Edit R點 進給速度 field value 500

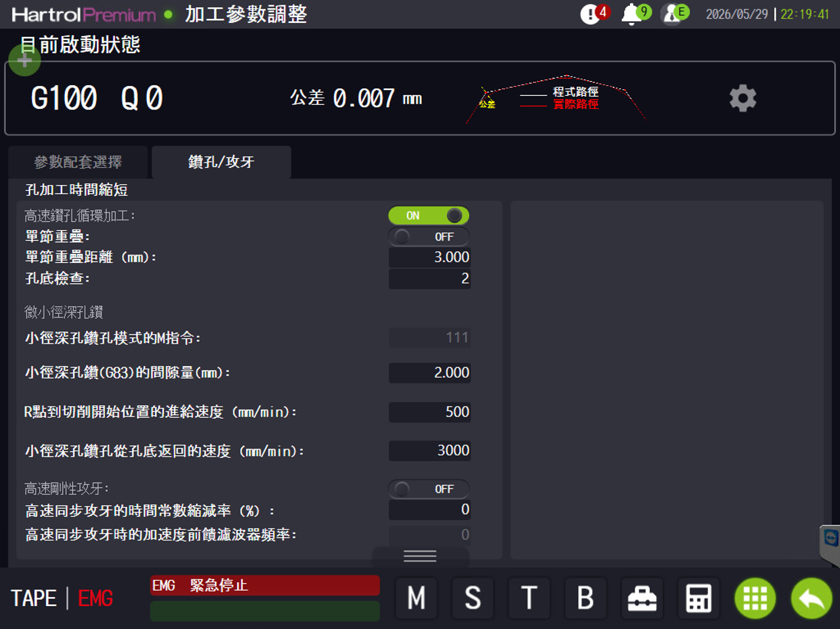click(x=430, y=412)
